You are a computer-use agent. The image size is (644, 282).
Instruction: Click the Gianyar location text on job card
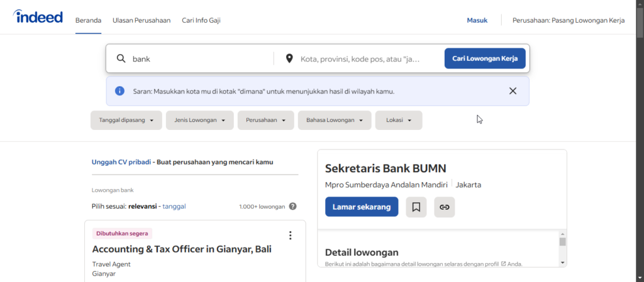click(104, 273)
